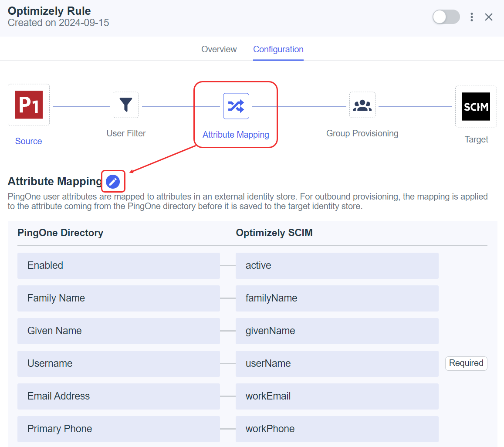Select the active SCIM attribute field
504x447 pixels.
pos(337,266)
